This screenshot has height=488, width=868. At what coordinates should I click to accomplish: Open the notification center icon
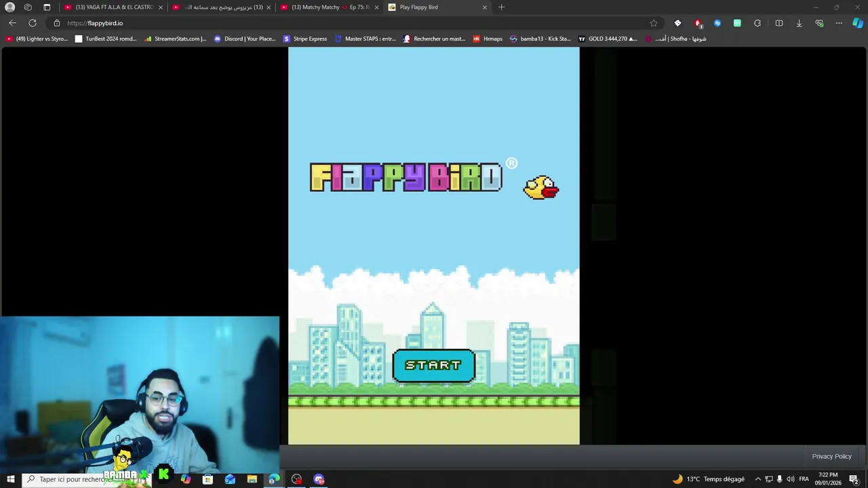[854, 479]
